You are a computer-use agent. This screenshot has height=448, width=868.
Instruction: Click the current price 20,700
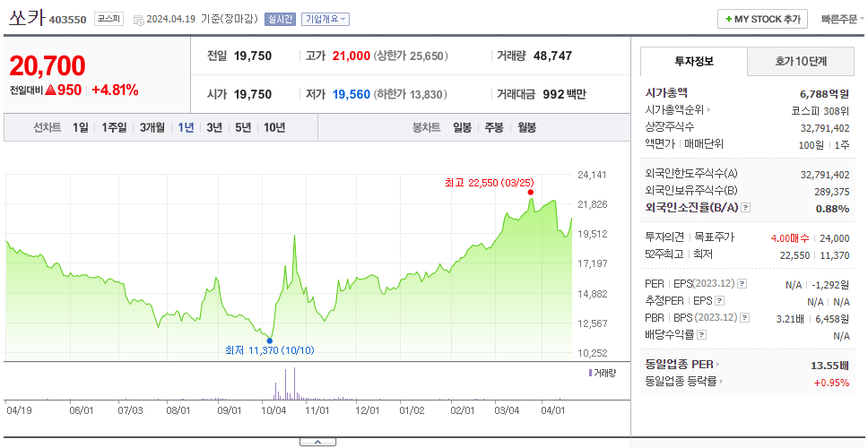[48, 65]
